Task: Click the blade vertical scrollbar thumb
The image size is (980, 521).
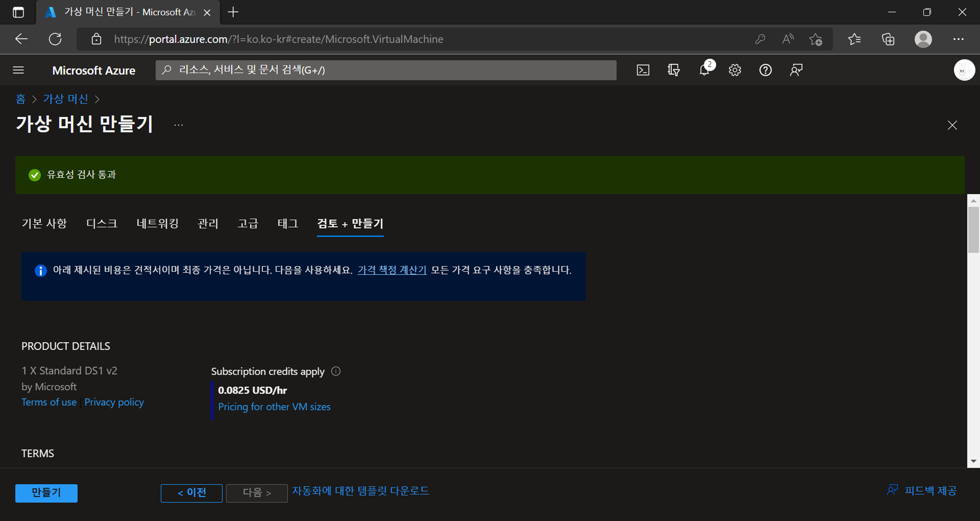Action: [973, 229]
